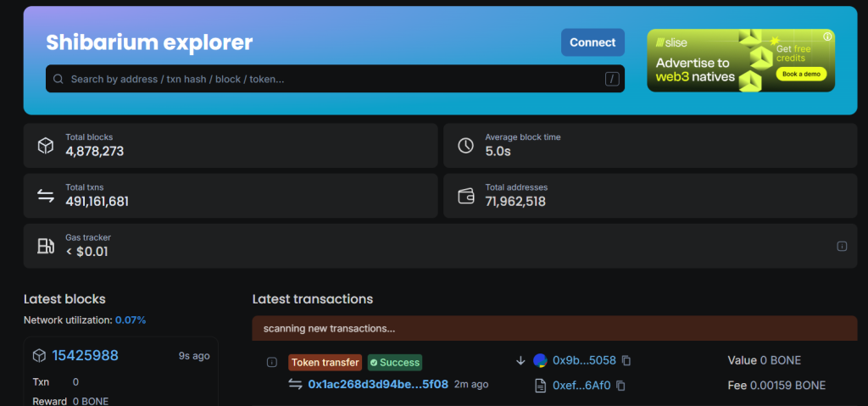
Task: Click the Gas tracker info icon
Action: coord(842,246)
